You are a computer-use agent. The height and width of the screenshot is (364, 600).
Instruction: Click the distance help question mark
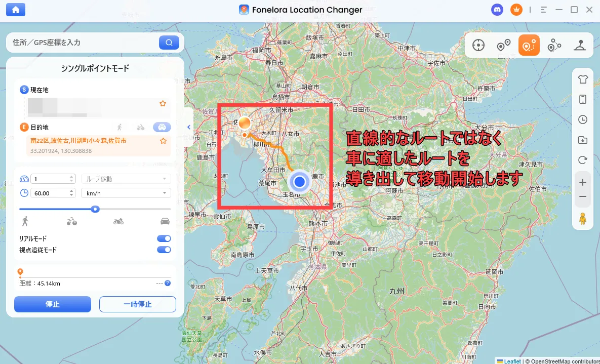pos(168,283)
